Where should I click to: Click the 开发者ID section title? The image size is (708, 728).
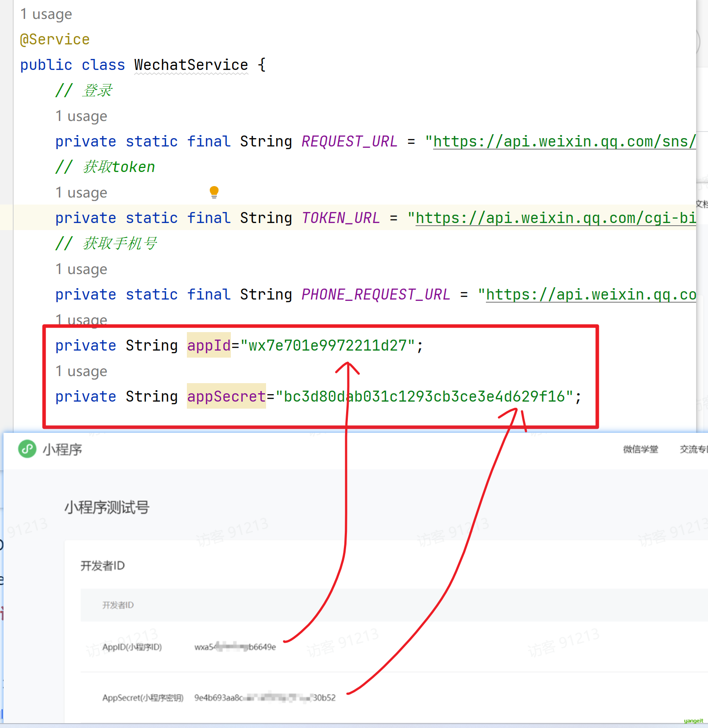point(102,566)
